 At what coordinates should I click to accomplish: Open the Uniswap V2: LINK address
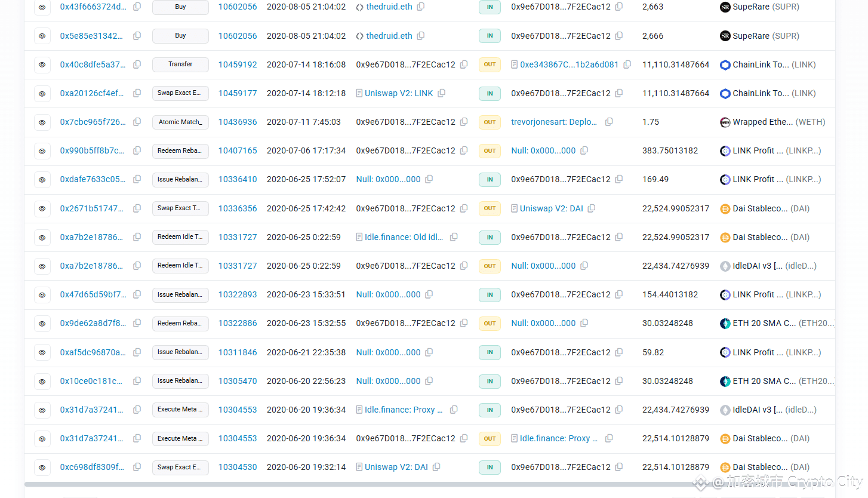click(x=399, y=93)
